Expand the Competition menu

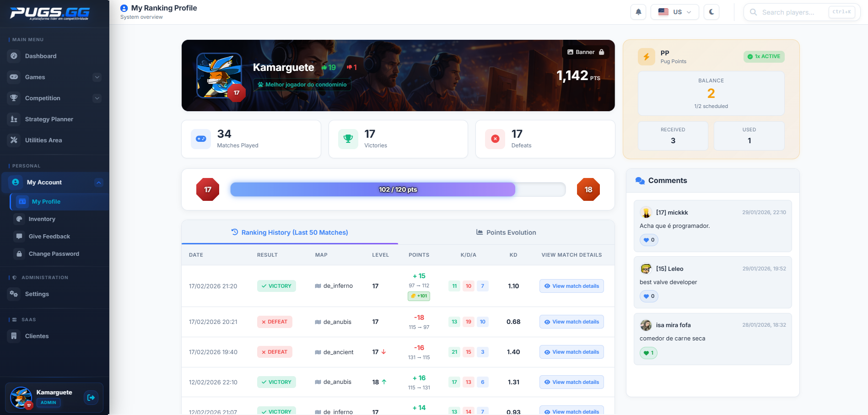click(x=97, y=98)
